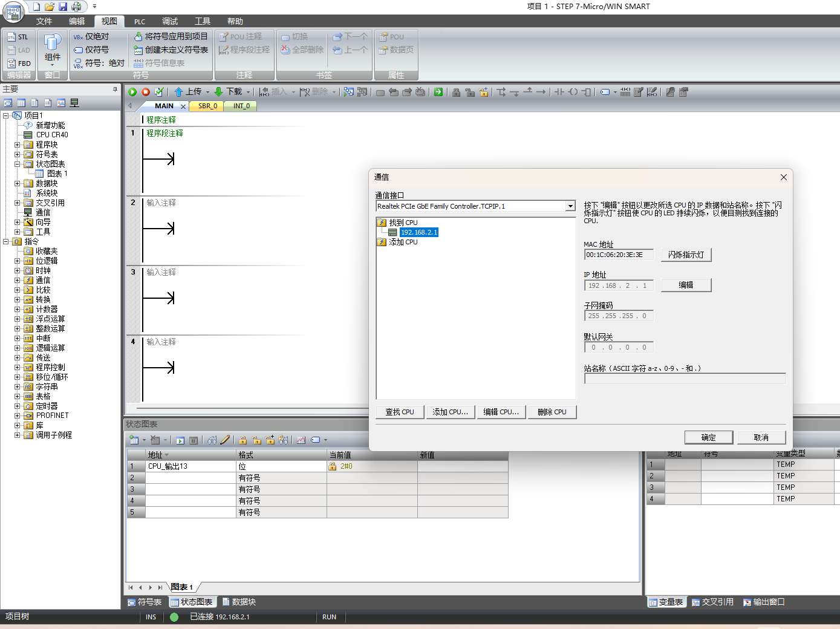This screenshot has height=629, width=840.
Task: Open the PLC ribbon tab
Action: 140,21
